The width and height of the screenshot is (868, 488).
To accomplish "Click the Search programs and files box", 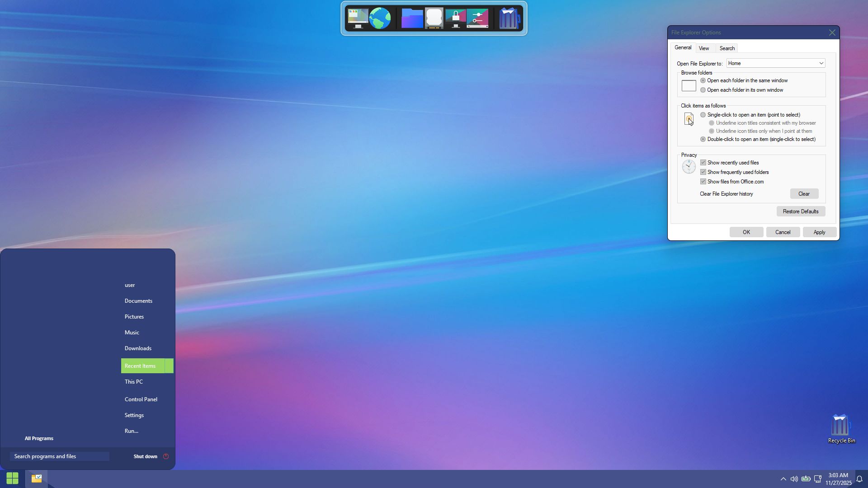I will pos(60,456).
